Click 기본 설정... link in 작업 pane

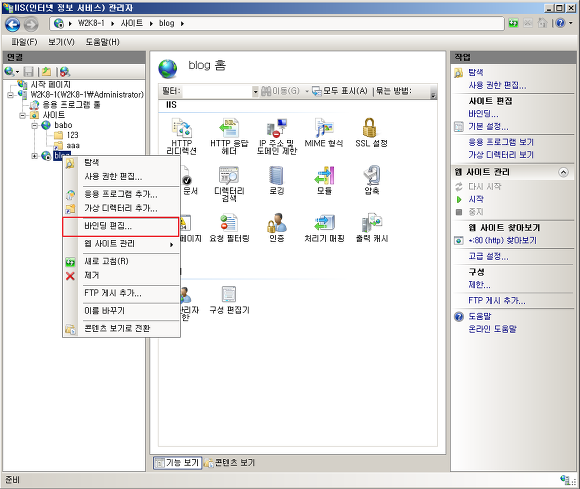(488, 127)
